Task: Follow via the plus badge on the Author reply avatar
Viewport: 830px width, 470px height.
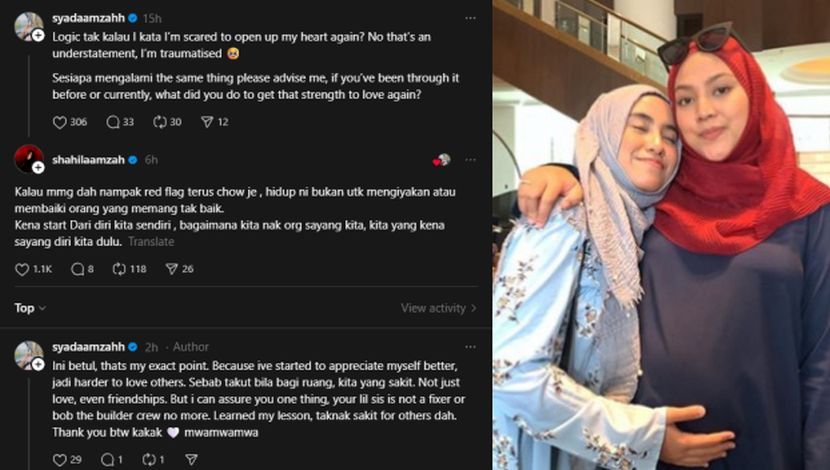Action: point(38,365)
